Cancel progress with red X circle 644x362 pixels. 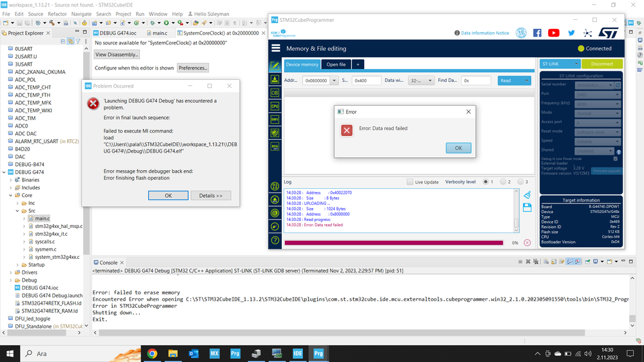[527, 243]
